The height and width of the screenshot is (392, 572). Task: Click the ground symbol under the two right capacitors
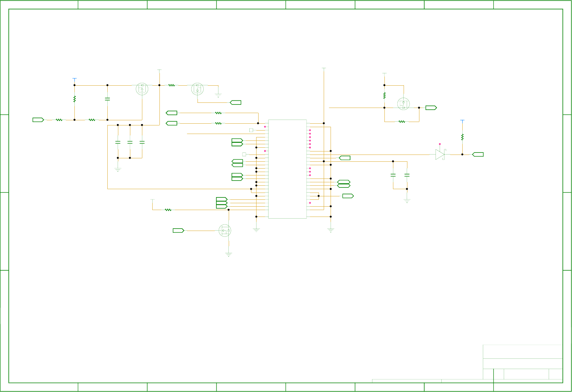407,201
